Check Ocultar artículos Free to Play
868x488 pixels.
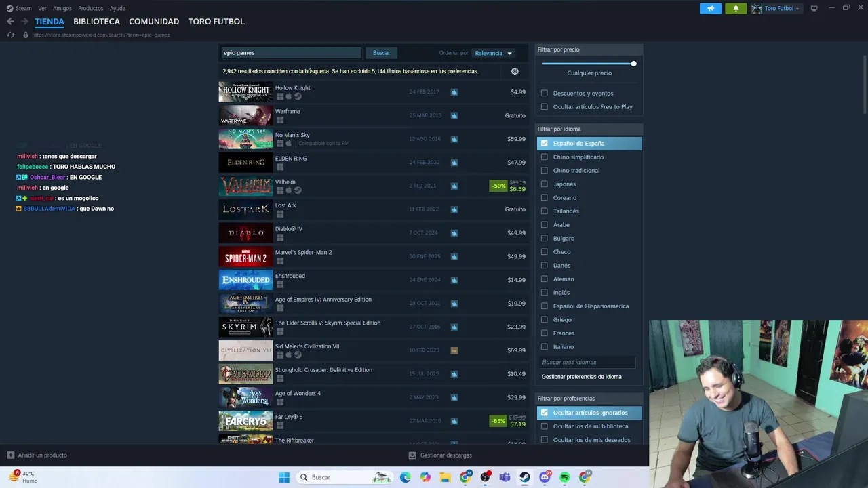coord(544,106)
